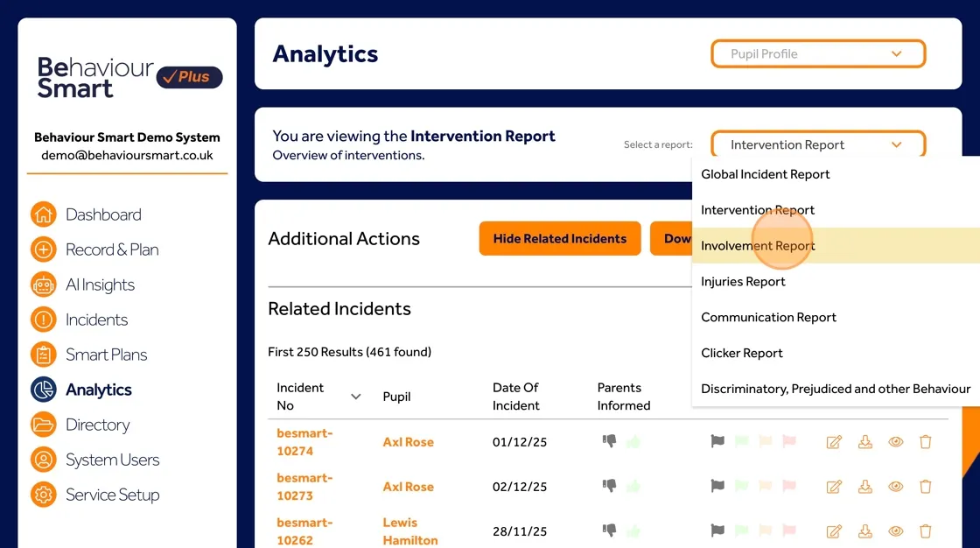
Task: Toggle the dark flag on incident besmart-10273
Action: point(717,487)
